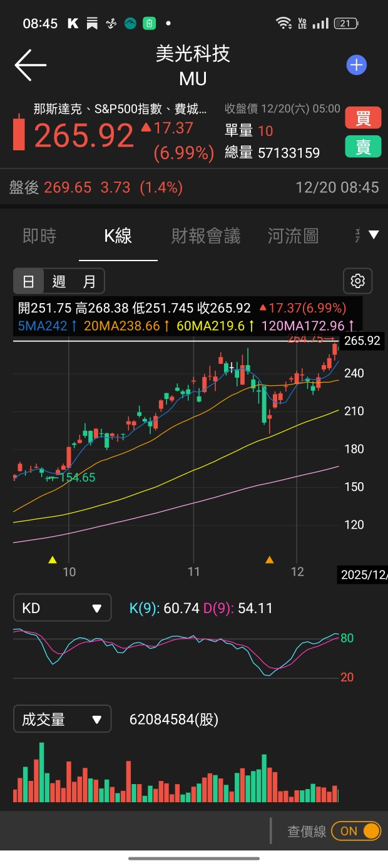
Task: Tap the yellow triangle marker under chart
Action: 53,559
